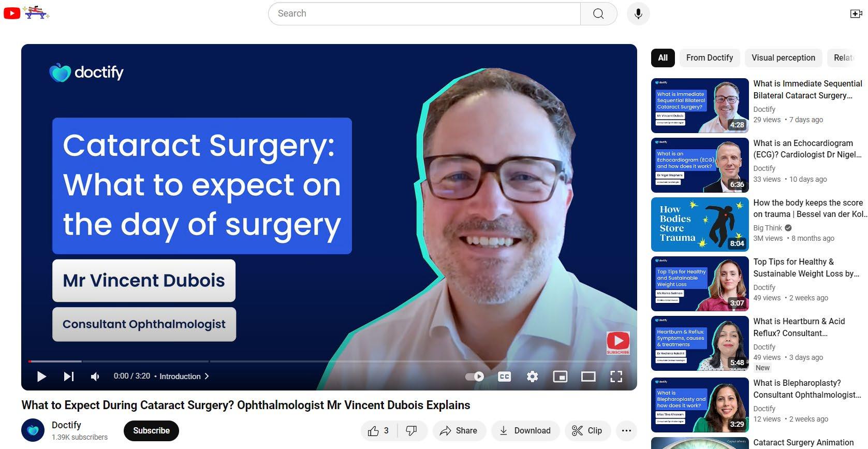Mute the video volume
This screenshot has height=449, width=868.
point(95,376)
